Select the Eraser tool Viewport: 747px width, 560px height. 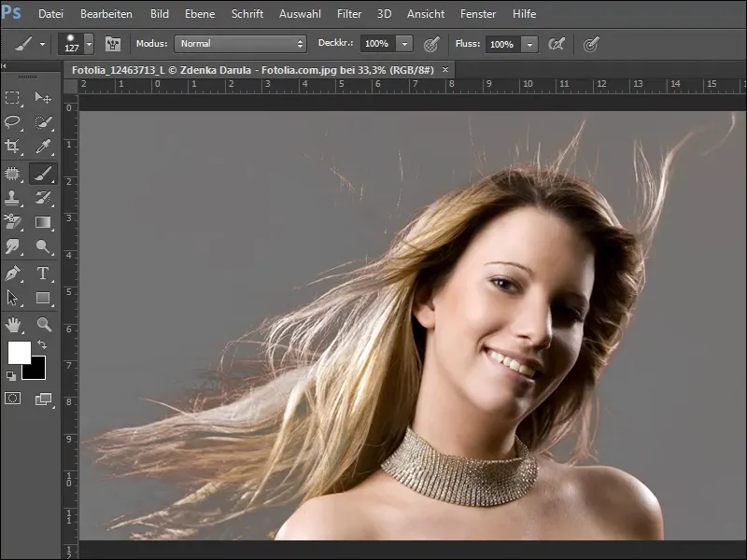pos(12,222)
